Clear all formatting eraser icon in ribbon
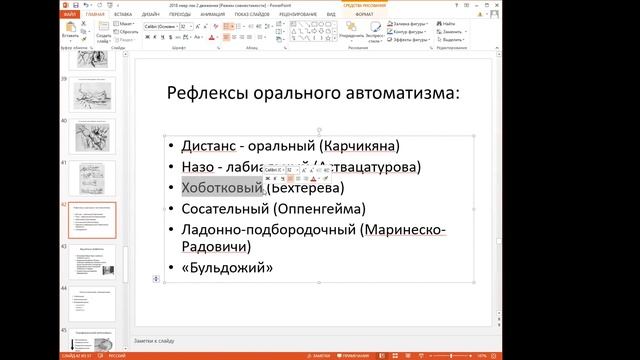 [x=216, y=27]
